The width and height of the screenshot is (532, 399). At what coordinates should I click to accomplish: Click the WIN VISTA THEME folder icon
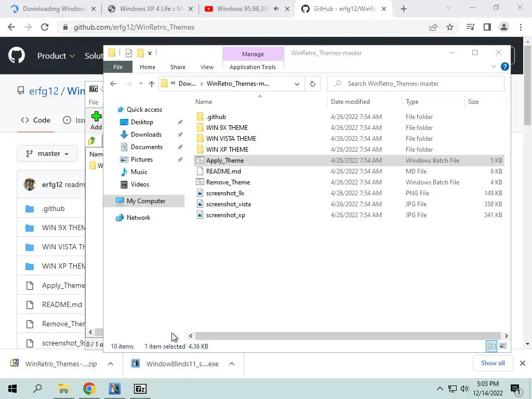200,138
